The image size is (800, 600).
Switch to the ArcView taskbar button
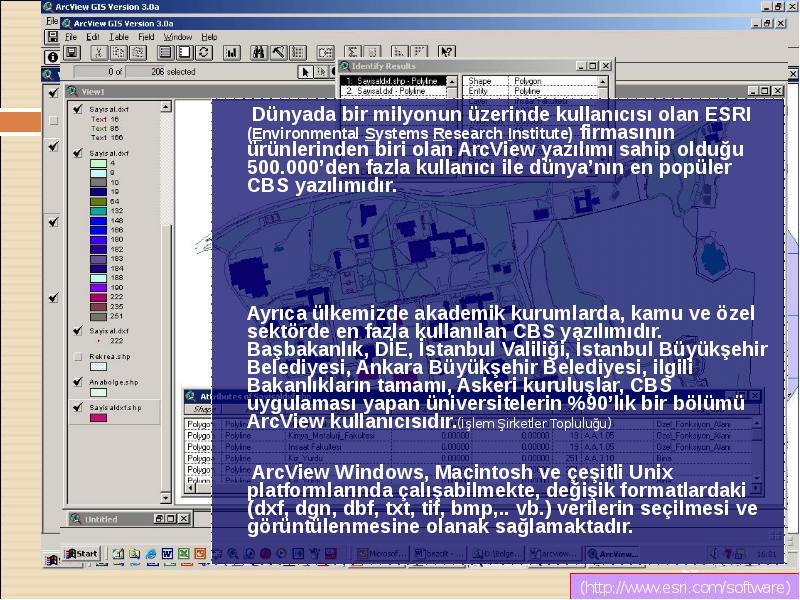pyautogui.click(x=612, y=554)
